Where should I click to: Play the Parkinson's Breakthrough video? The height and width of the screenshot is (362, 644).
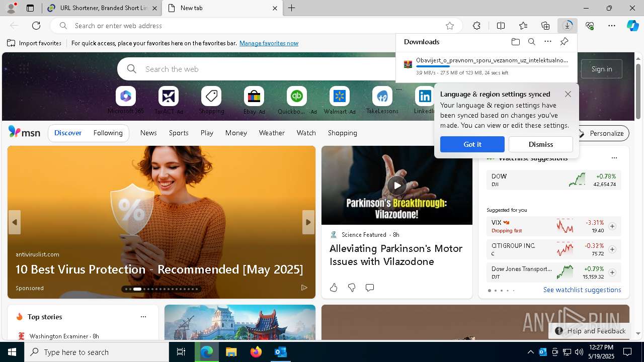(397, 186)
